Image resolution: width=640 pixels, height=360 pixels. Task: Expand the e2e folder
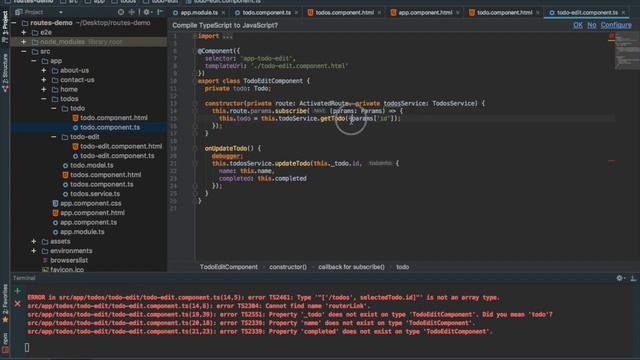(x=24, y=32)
